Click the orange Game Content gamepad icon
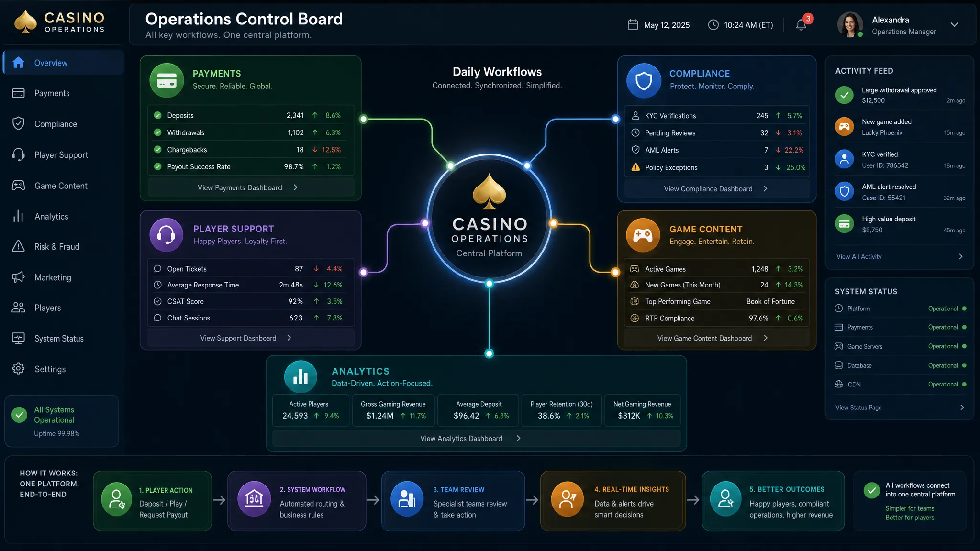 (x=643, y=235)
